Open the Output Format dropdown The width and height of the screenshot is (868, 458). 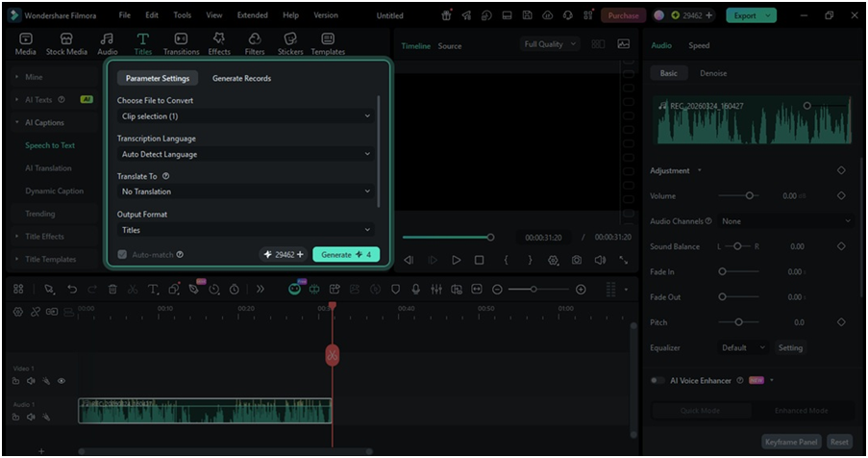click(x=246, y=230)
